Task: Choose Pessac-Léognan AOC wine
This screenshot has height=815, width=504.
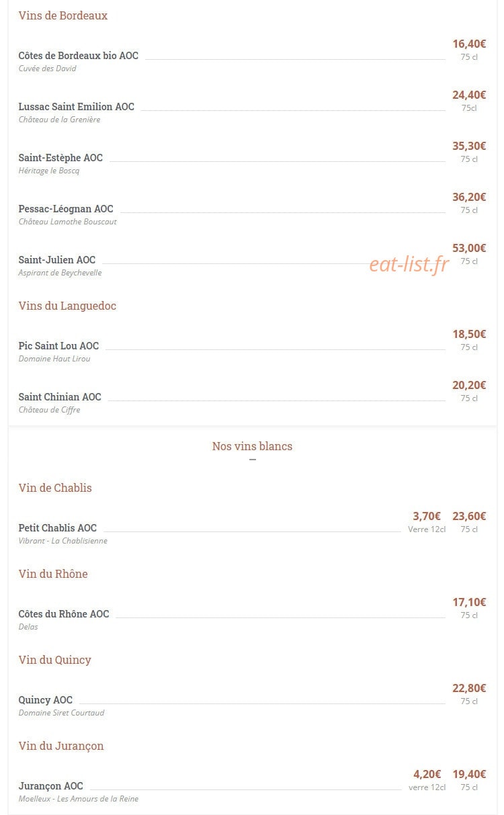Action: click(66, 209)
